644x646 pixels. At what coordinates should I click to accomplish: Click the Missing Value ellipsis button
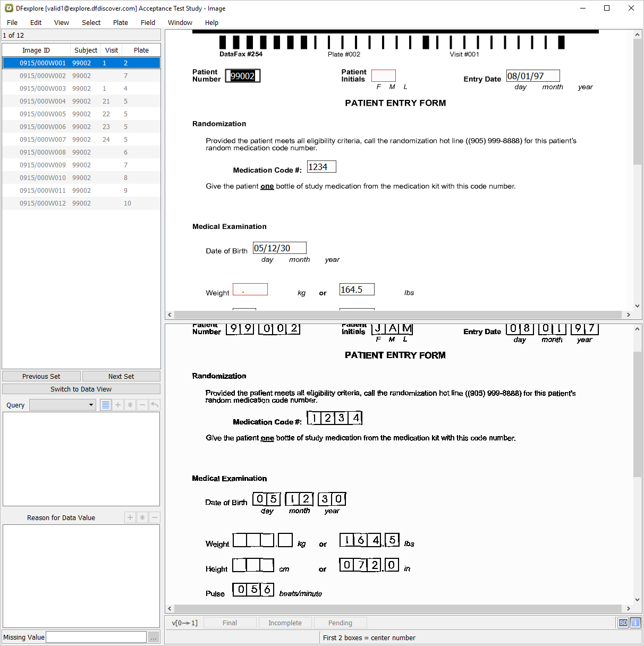click(154, 637)
